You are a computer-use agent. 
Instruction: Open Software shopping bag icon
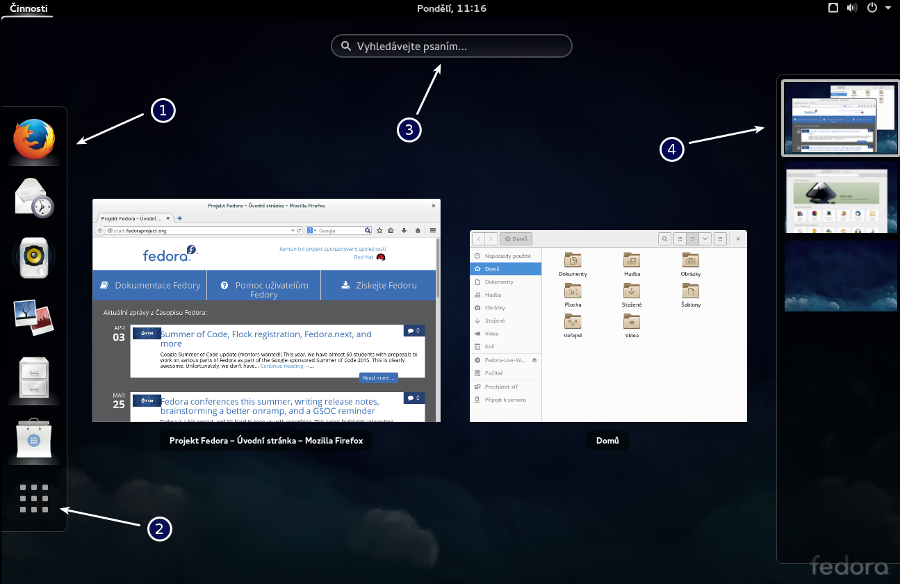[34, 438]
